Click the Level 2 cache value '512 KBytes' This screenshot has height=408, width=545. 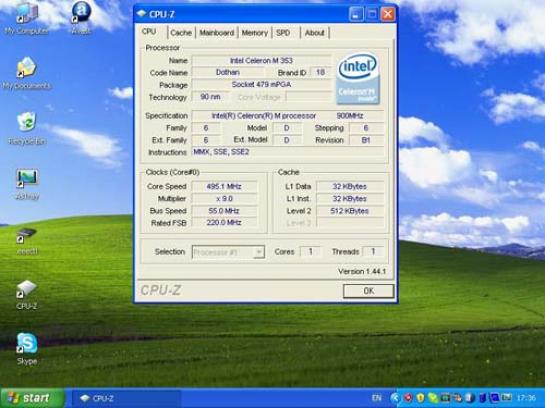(x=350, y=211)
